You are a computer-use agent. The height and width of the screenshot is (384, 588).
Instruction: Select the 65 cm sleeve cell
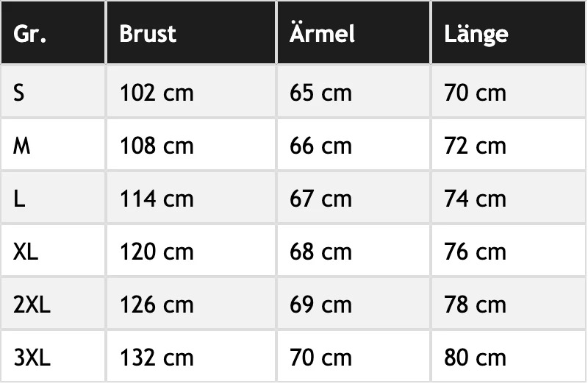pos(320,93)
